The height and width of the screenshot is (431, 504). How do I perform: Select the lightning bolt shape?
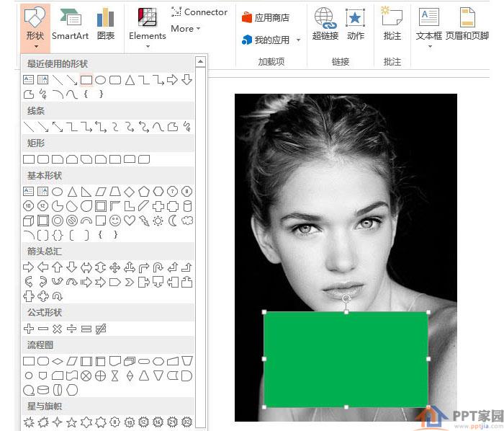tap(144, 221)
